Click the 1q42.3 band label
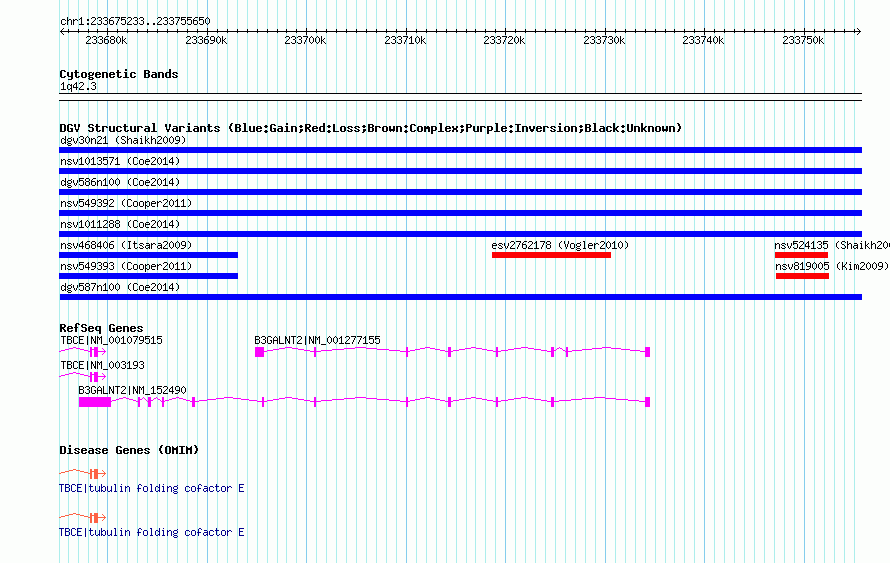Screen dimensions: 890x563 click(78, 86)
